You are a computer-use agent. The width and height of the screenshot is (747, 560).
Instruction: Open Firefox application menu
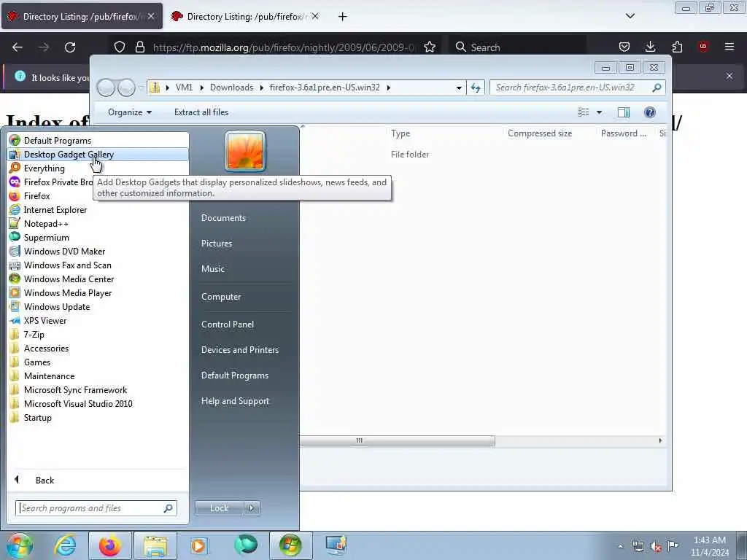click(729, 47)
